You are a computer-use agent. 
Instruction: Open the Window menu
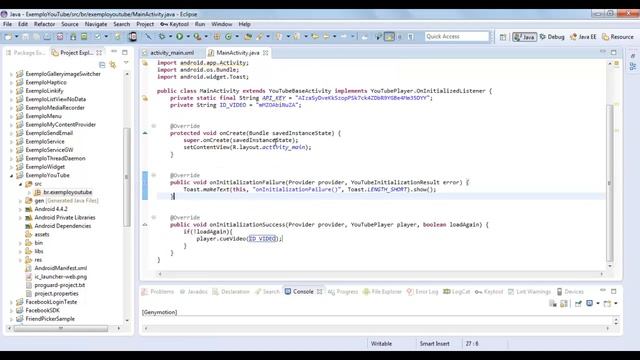[x=222, y=24]
